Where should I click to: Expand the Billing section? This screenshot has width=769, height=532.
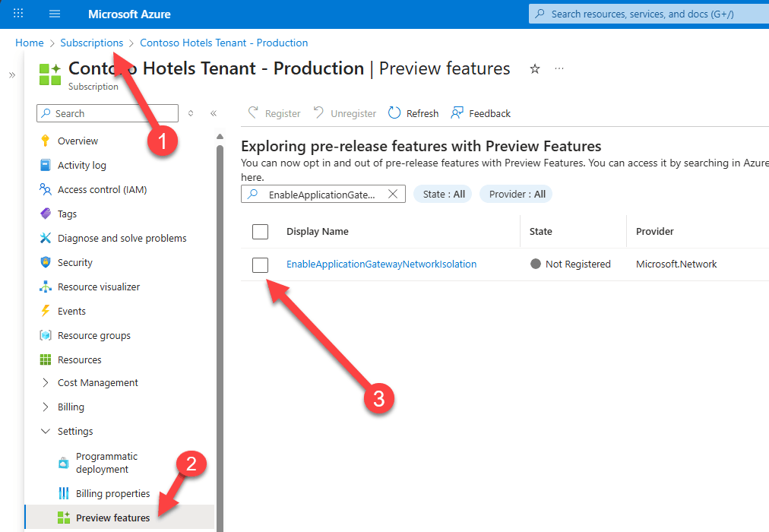(x=45, y=407)
